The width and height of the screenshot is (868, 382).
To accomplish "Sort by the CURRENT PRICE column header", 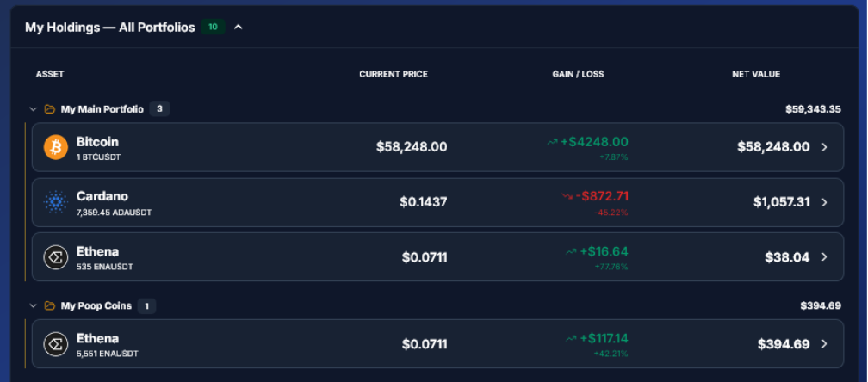I will click(394, 74).
